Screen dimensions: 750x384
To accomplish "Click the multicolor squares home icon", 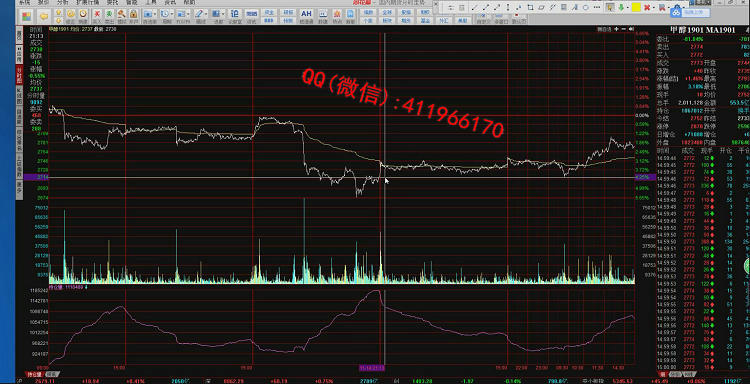I will point(26,16).
